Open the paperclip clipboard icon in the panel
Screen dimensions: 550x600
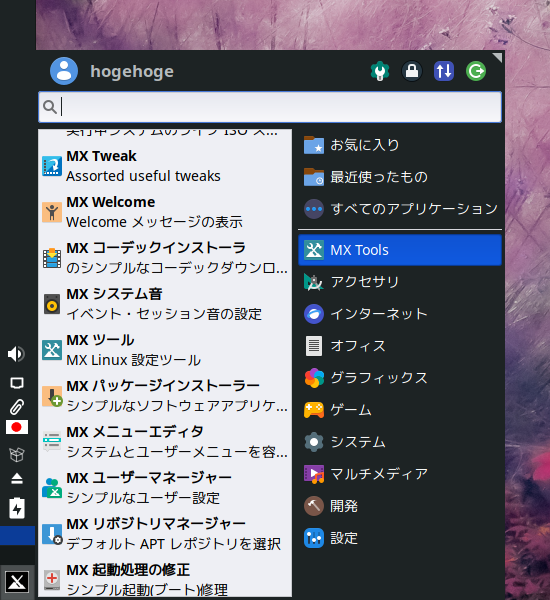coord(17,407)
